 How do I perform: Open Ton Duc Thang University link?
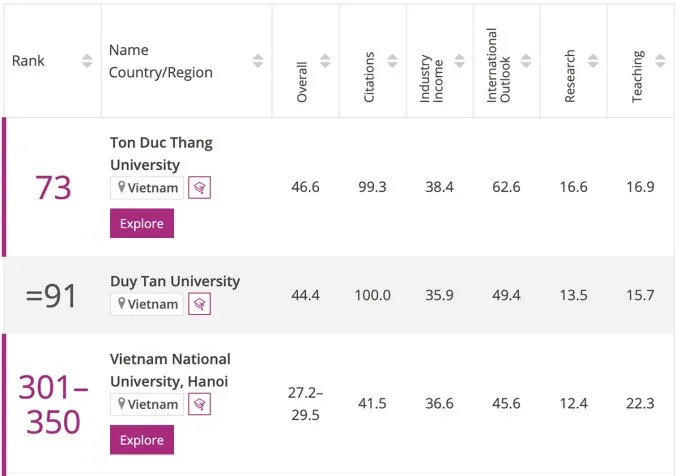tap(161, 154)
